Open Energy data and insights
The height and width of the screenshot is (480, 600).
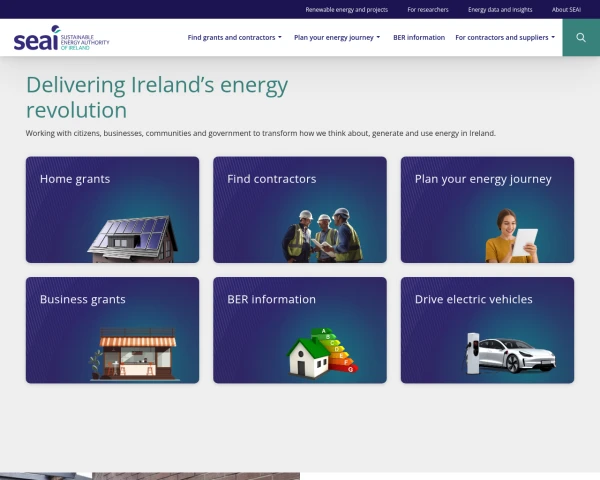tap(500, 10)
